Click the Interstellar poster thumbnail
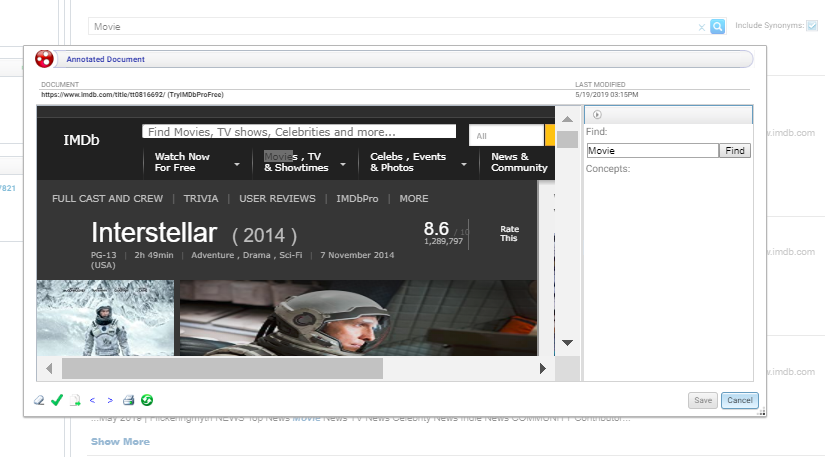 [105, 318]
